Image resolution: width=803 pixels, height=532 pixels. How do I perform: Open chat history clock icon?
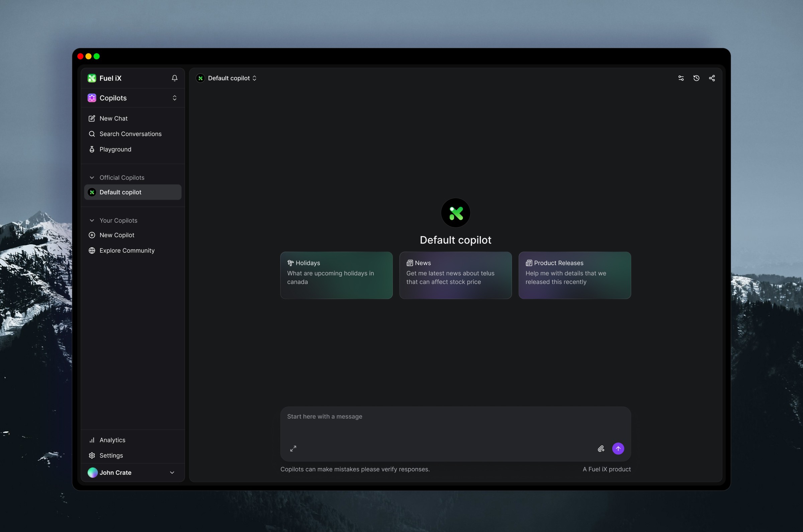(x=696, y=78)
